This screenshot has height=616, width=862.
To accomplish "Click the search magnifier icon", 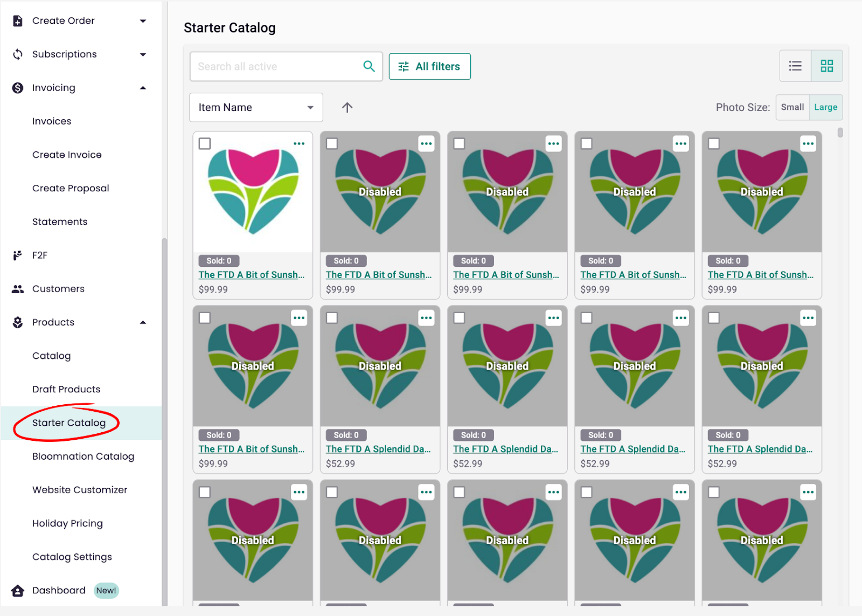I will click(x=369, y=66).
